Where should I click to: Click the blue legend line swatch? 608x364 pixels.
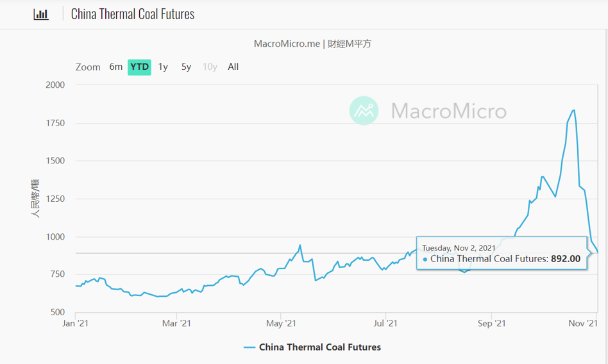click(x=249, y=347)
